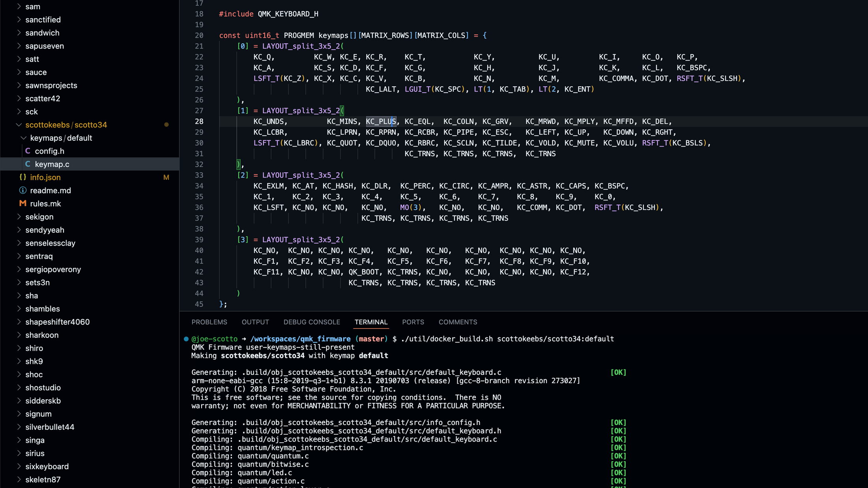The width and height of the screenshot is (868, 488).
Task: Click the C icon beside config.h
Action: click(x=28, y=151)
